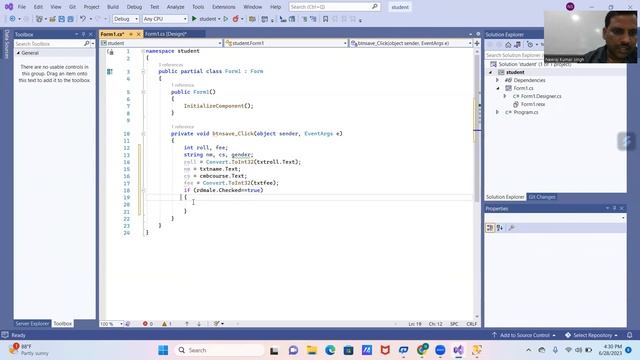Click Select Repository button
The image size is (640, 360).
point(591,335)
